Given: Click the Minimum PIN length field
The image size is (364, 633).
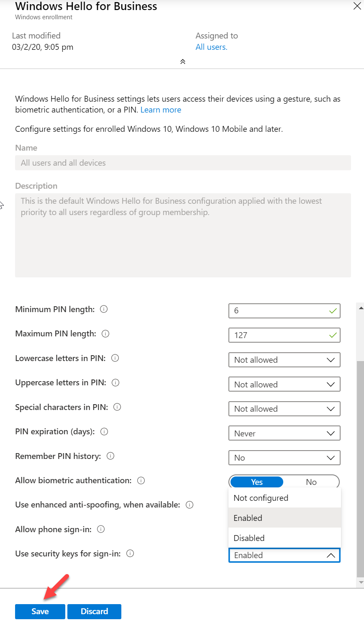Looking at the screenshot, I should pos(285,311).
